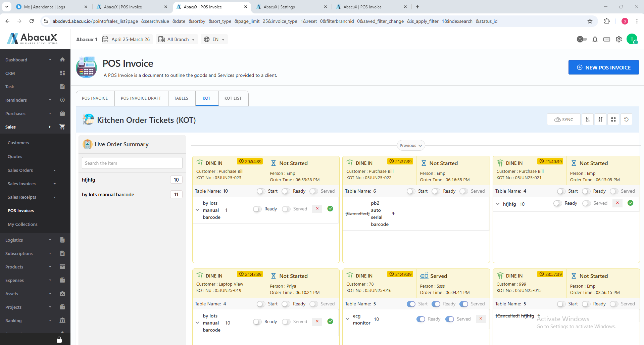Viewport: 644px width, 345px height.
Task: Enable Ready toggle header for KOT 05JUN25-021
Action: 586,191
